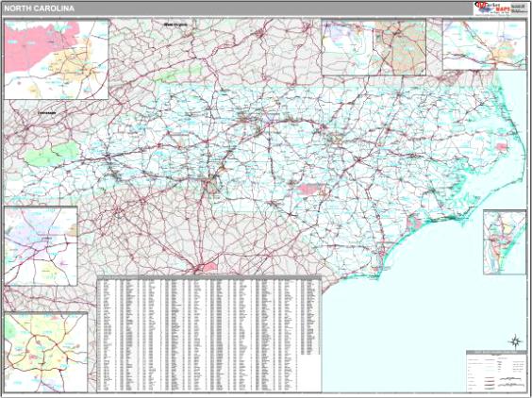The image size is (532, 398).
Task: Click the pink area at bottom border city
Action: click(x=209, y=266)
